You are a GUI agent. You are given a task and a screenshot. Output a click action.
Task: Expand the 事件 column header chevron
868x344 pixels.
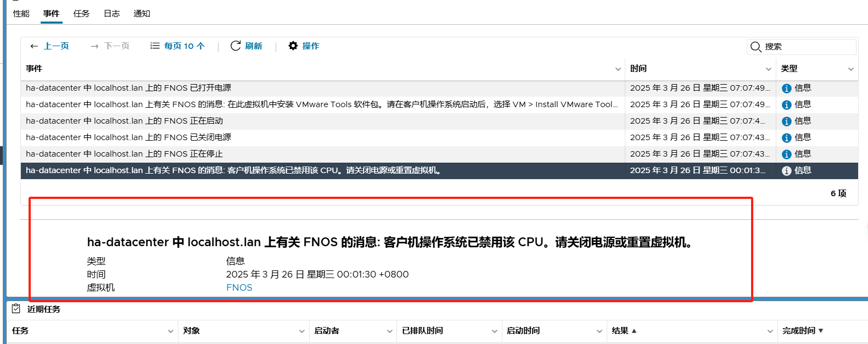(618, 69)
